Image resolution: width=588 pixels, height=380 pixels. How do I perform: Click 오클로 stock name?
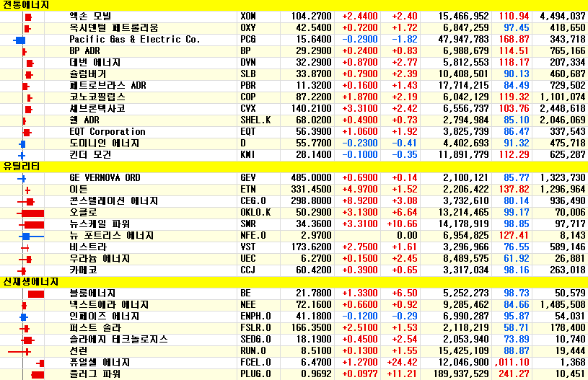tap(83, 213)
